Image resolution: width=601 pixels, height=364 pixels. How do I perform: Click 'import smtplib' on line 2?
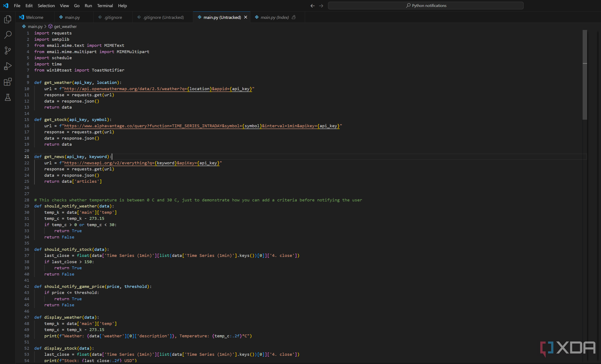tap(52, 39)
